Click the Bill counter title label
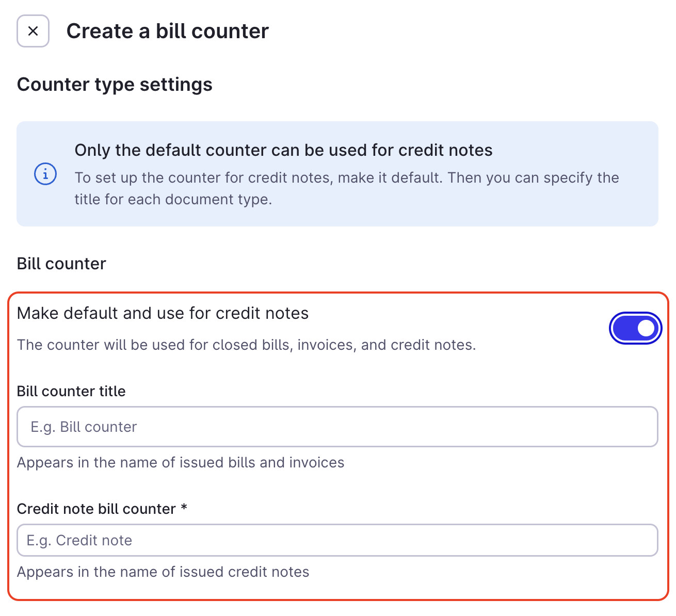The height and width of the screenshot is (616, 676). [71, 391]
